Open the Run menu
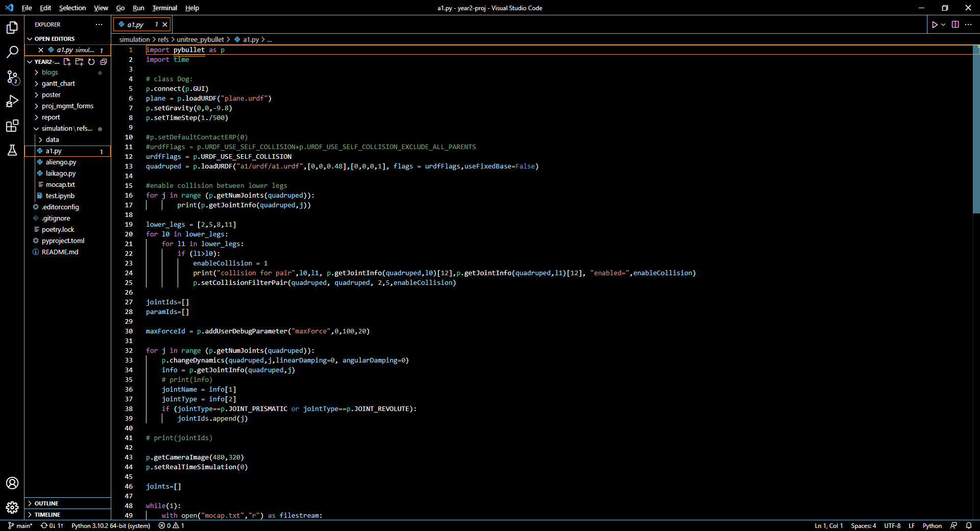This screenshot has width=980, height=531. pyautogui.click(x=138, y=8)
